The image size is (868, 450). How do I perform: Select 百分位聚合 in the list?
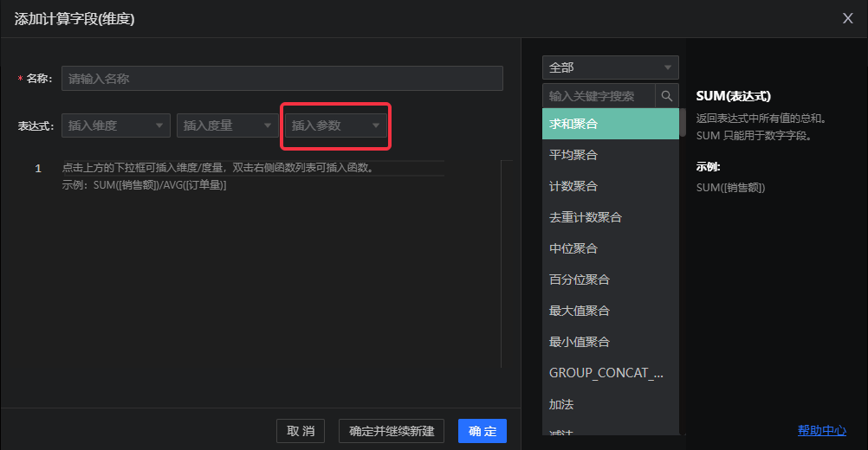(x=610, y=280)
